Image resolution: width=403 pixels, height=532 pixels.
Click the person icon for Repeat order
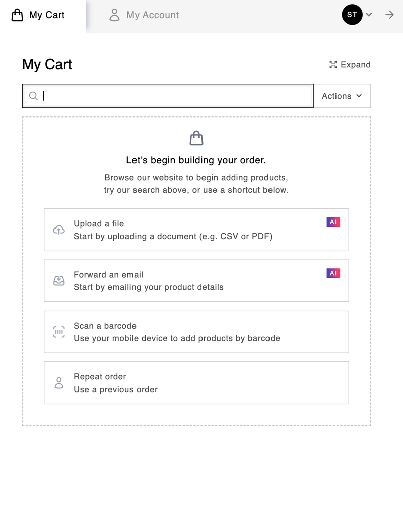tap(59, 383)
